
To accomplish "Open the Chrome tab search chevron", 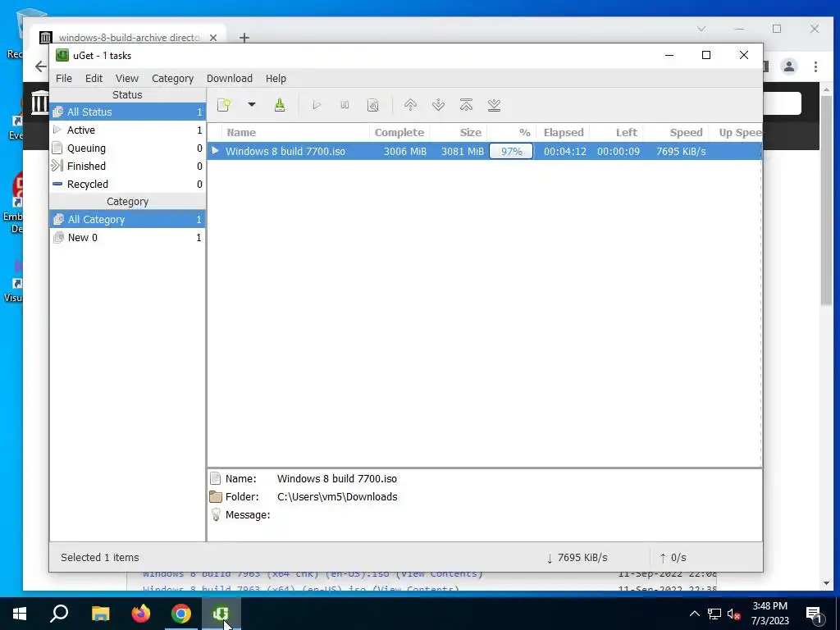I will (x=701, y=29).
